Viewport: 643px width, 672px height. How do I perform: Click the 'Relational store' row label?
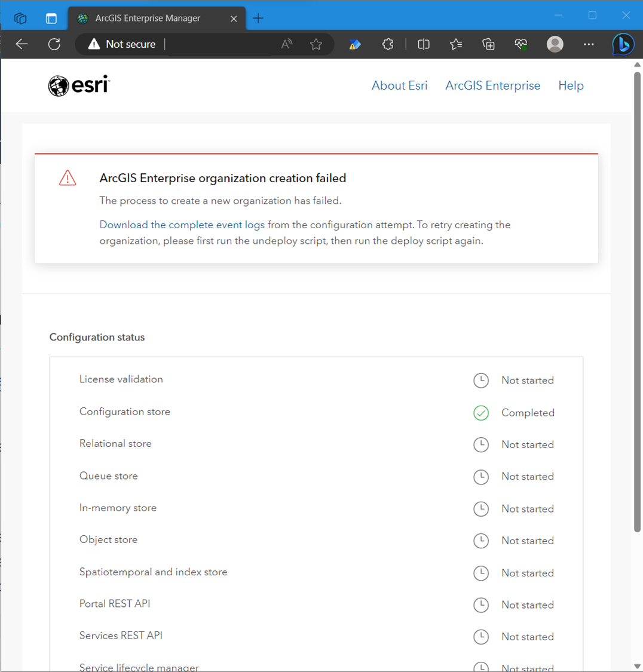pyautogui.click(x=115, y=443)
